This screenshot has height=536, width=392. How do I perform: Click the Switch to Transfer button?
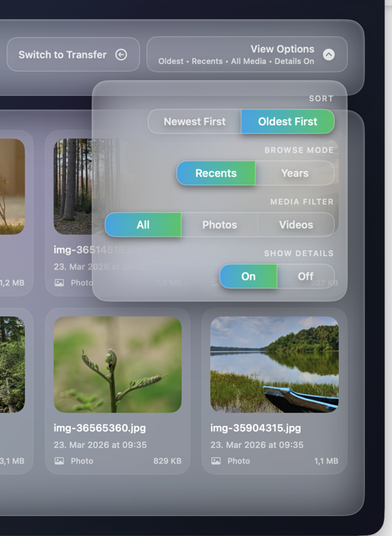click(x=73, y=55)
